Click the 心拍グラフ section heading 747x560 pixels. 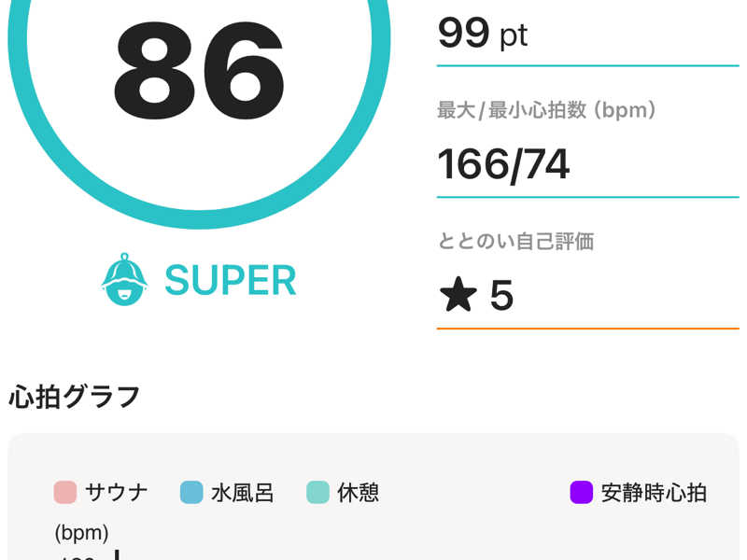tap(75, 396)
